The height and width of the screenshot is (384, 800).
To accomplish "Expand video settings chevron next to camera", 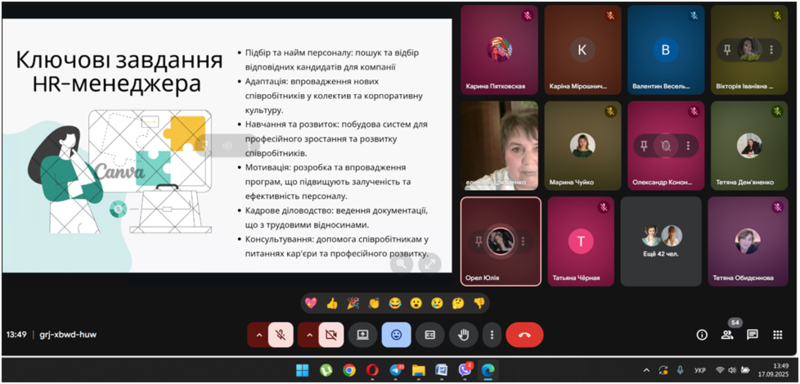I will [309, 335].
